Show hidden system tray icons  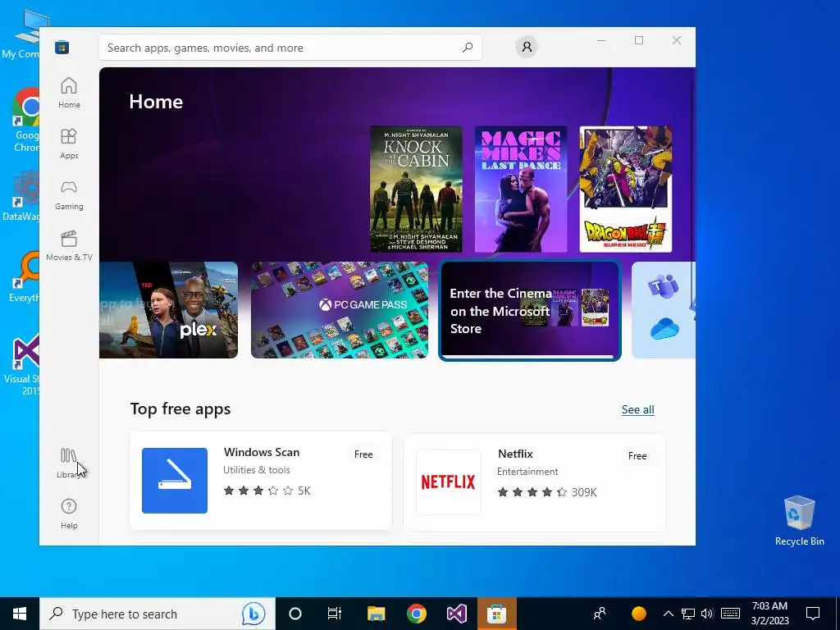(668, 614)
